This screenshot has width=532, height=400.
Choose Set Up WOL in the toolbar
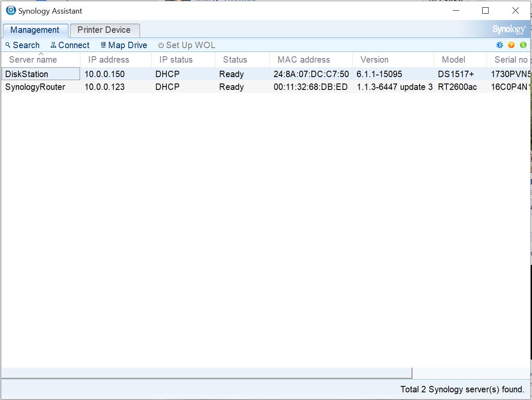click(187, 45)
